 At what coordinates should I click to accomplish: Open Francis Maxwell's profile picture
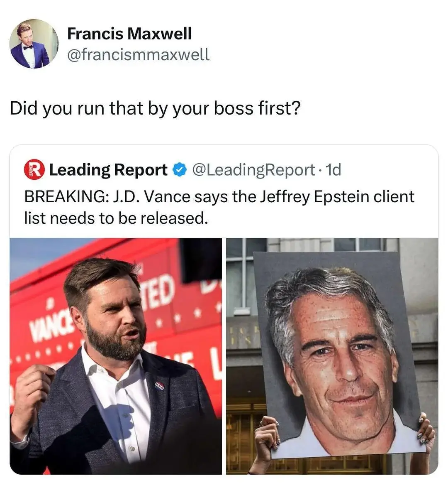[x=34, y=44]
